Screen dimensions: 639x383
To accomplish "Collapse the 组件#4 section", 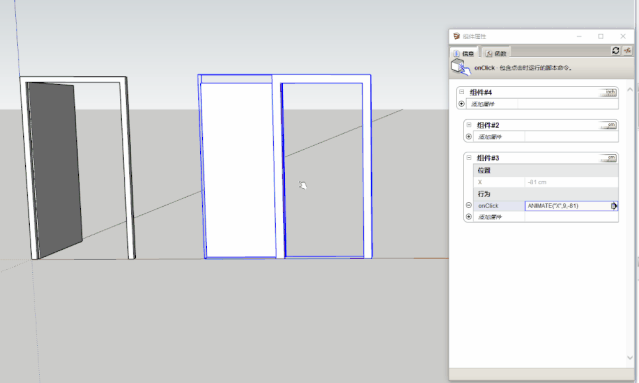I will point(461,92).
